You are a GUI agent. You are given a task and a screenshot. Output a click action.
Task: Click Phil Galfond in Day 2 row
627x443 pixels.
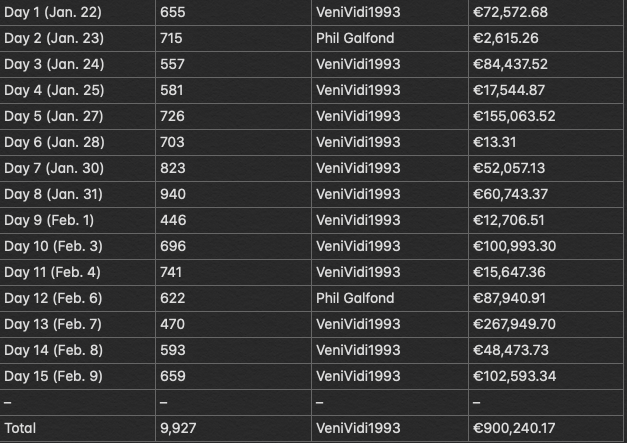(x=355, y=38)
